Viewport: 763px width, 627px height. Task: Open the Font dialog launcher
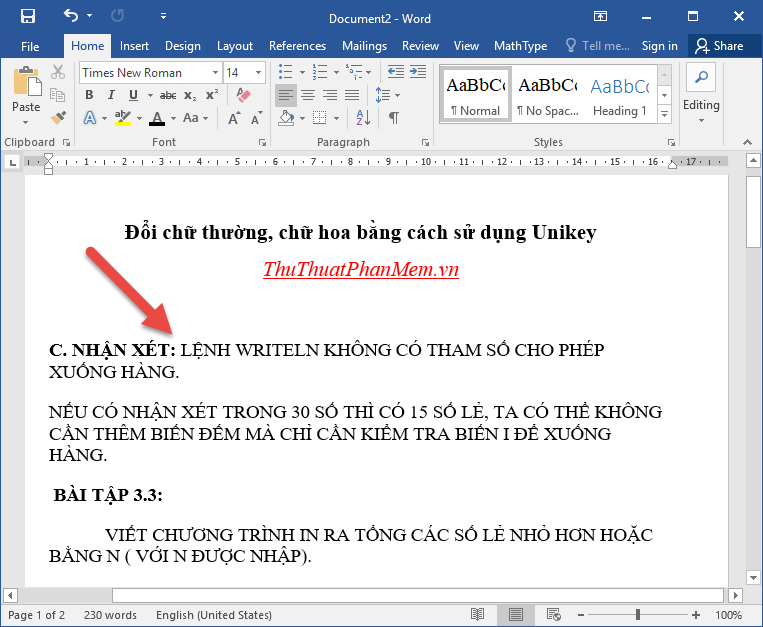coord(262,143)
